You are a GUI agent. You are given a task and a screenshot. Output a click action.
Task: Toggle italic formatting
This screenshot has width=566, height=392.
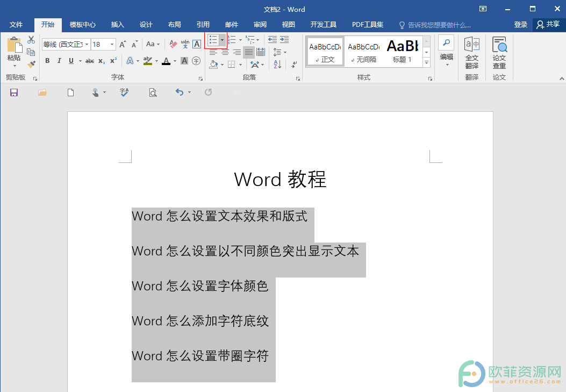[59, 61]
